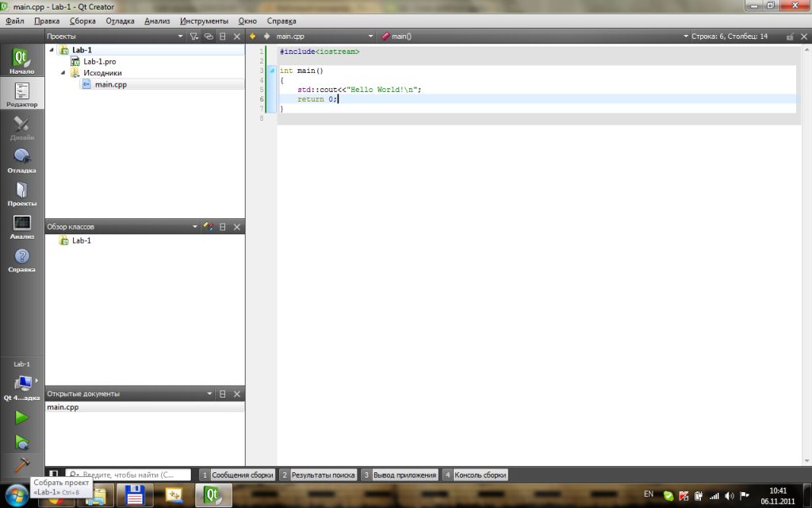Show the Сообщения сборки pane
The width and height of the screenshot is (812, 508).
(x=237, y=475)
